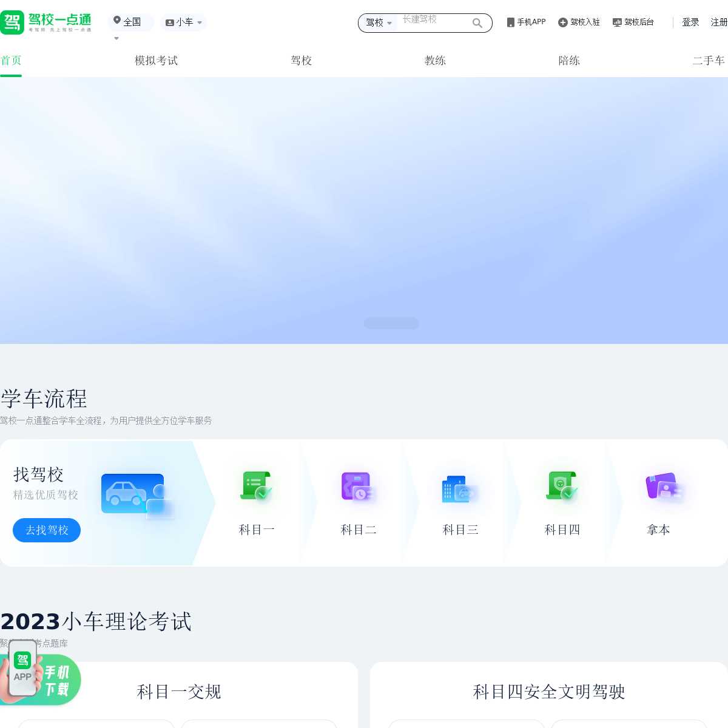Click the 科目二 step label
This screenshot has width=728, height=728.
coord(359,530)
